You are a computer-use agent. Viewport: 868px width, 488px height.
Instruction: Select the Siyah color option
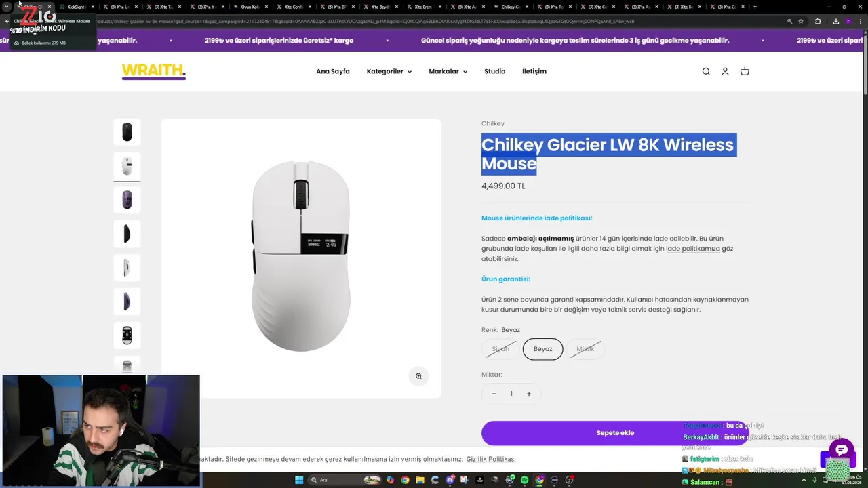[x=500, y=349]
